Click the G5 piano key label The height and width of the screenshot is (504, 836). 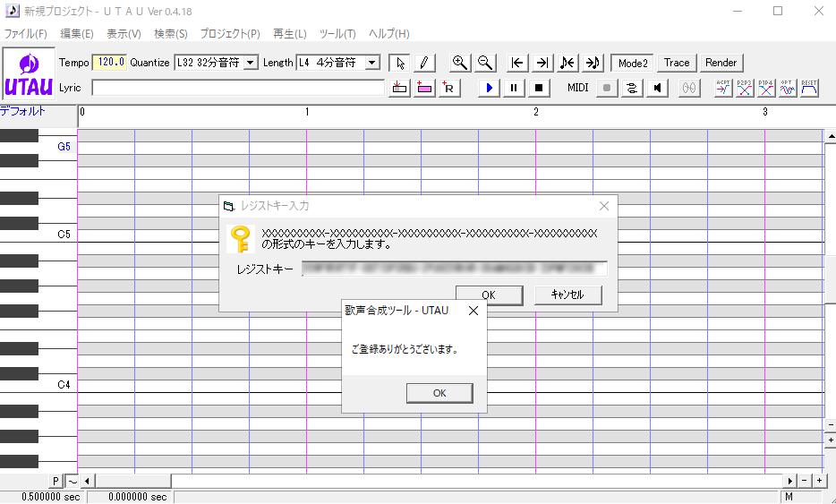[64, 147]
